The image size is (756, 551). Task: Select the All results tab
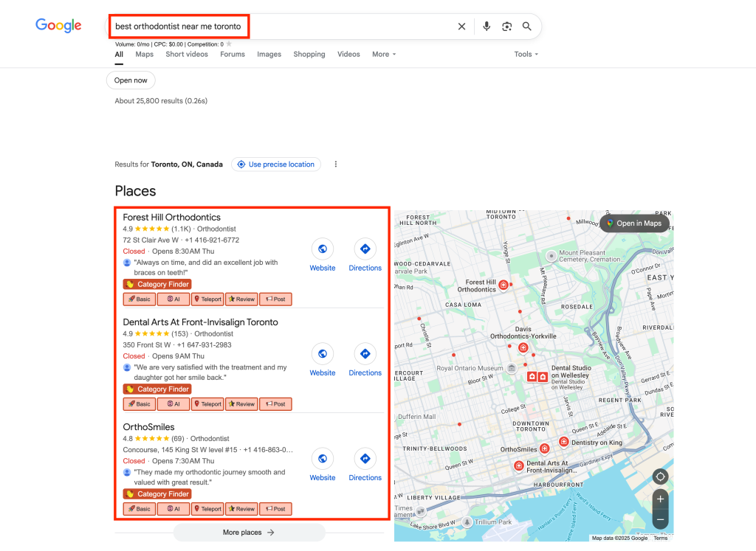coord(119,55)
